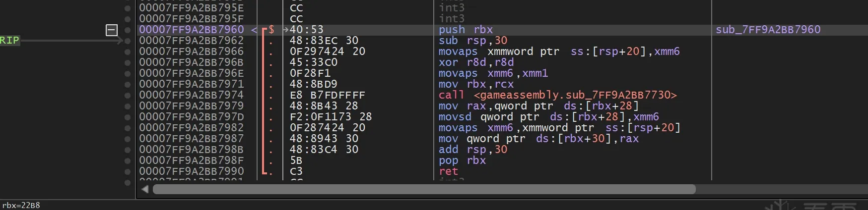Toggle breakpoint dot at address 00007FF9A2BB7974
The image size is (868, 210).
pos(128,95)
